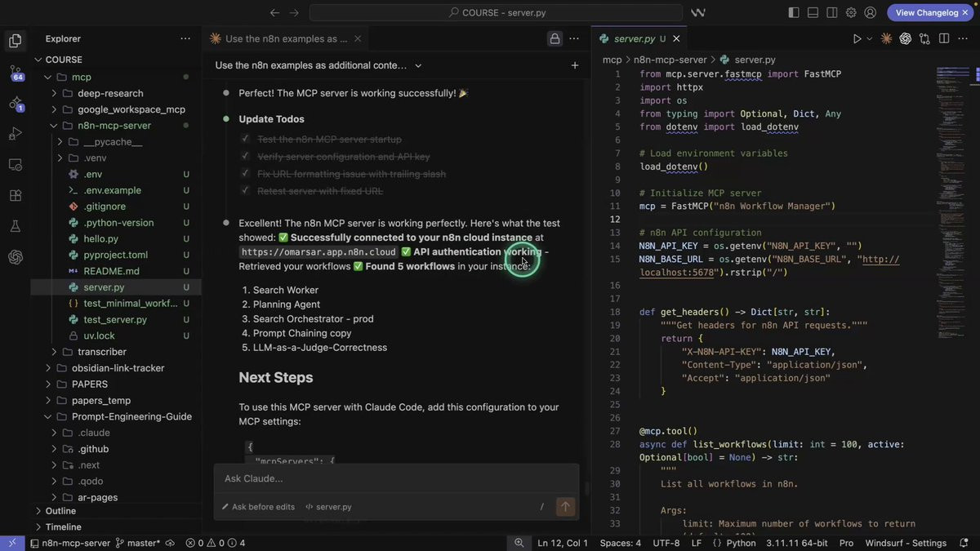Click the slash command button in Claude input

tap(541, 507)
